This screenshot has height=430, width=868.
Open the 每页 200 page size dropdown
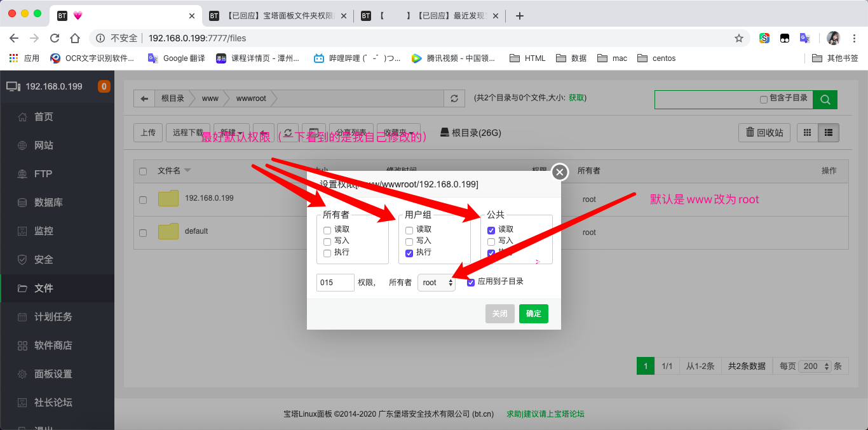point(815,366)
